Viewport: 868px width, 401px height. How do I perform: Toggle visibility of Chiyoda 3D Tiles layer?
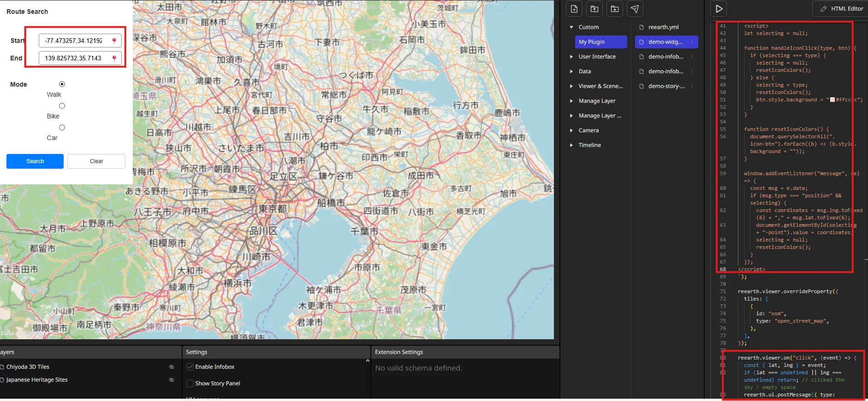(x=172, y=367)
